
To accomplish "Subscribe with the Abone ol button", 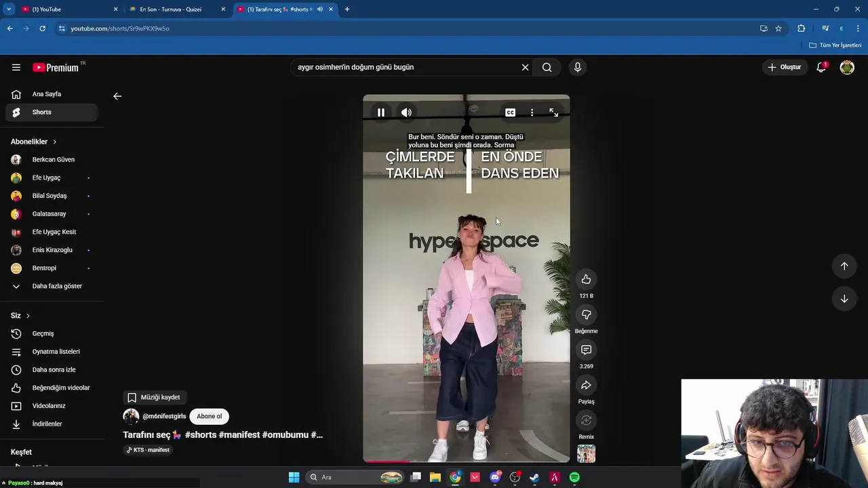I will click(209, 416).
